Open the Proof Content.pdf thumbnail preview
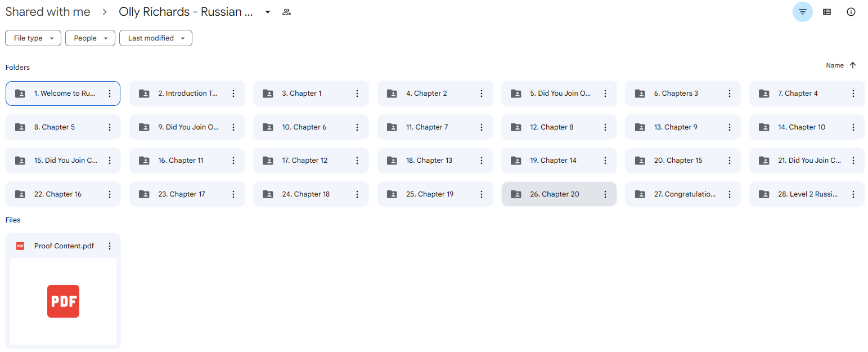Screen dimensions: 868x352 click(x=63, y=301)
